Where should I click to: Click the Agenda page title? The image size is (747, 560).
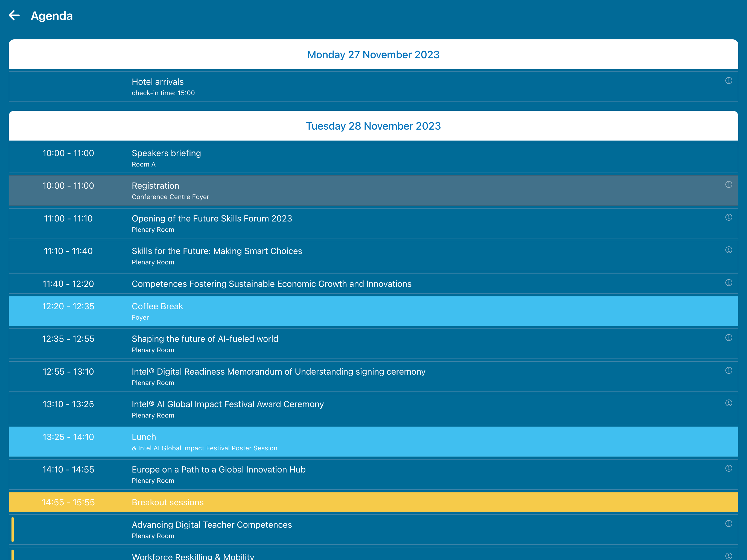[x=52, y=16]
